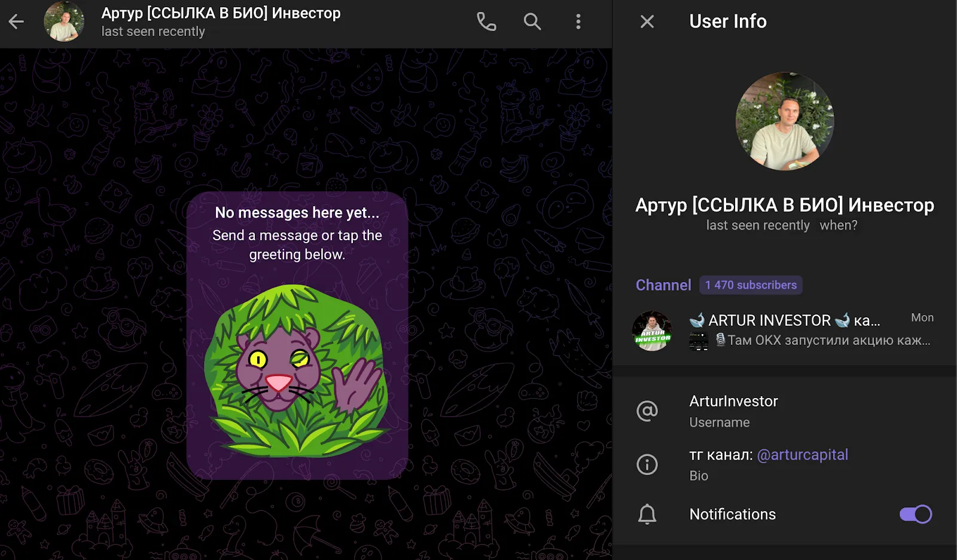Click the 'when?' link beside last seen
Viewport: 957px width, 560px height.
tap(839, 225)
